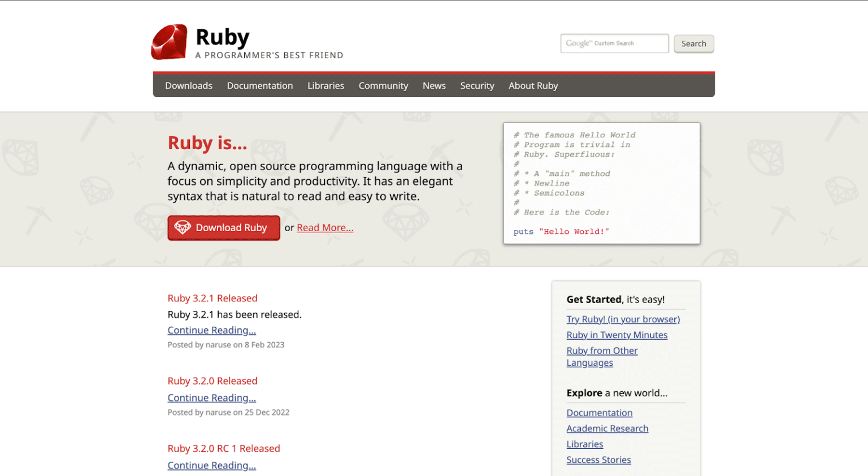This screenshot has height=476, width=868.
Task: Open the News section from the navbar
Action: 434,85
